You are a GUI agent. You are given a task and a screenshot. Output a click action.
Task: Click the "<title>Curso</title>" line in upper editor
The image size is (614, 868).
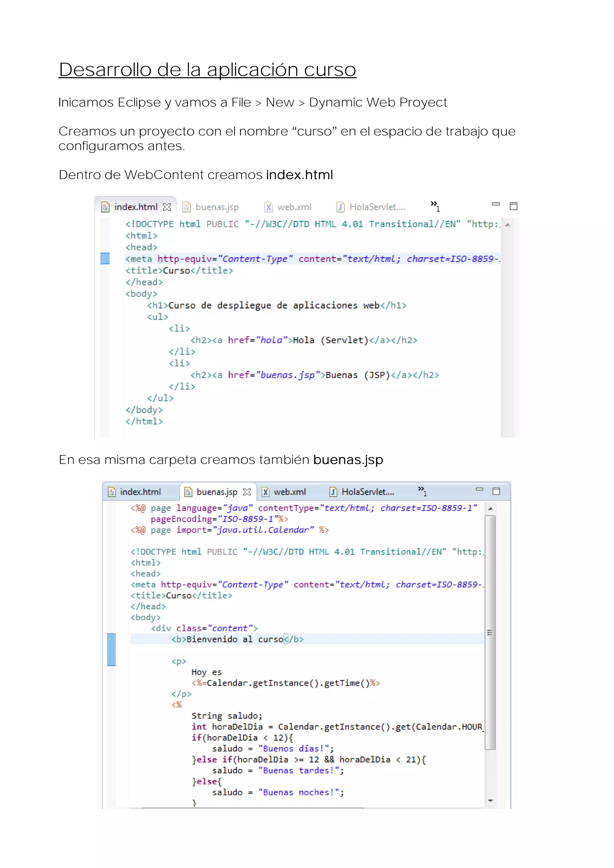(179, 271)
